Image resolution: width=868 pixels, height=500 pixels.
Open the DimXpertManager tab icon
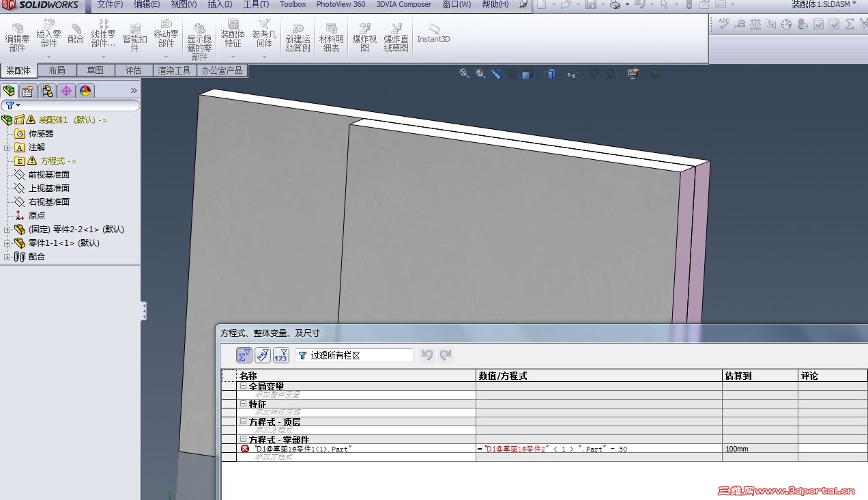tap(66, 91)
